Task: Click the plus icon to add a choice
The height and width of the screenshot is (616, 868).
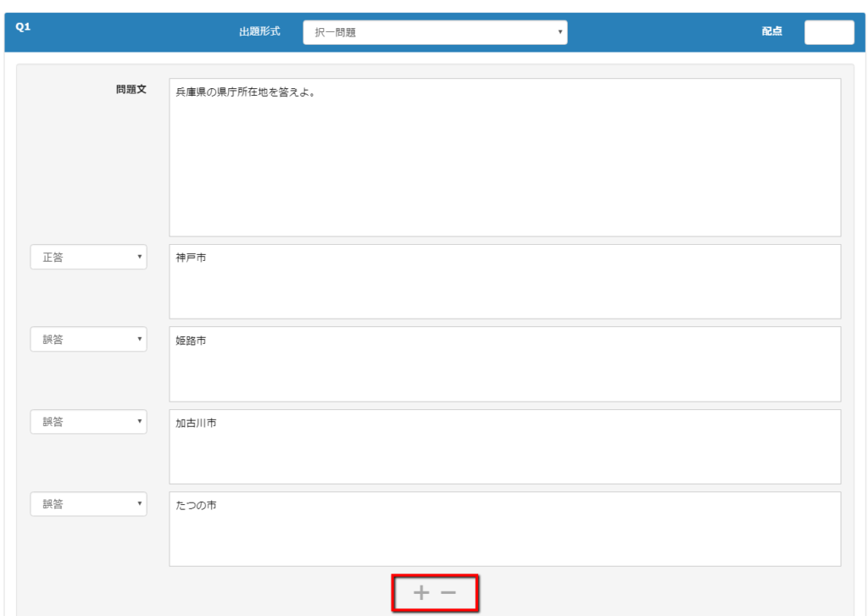Action: coord(420,592)
